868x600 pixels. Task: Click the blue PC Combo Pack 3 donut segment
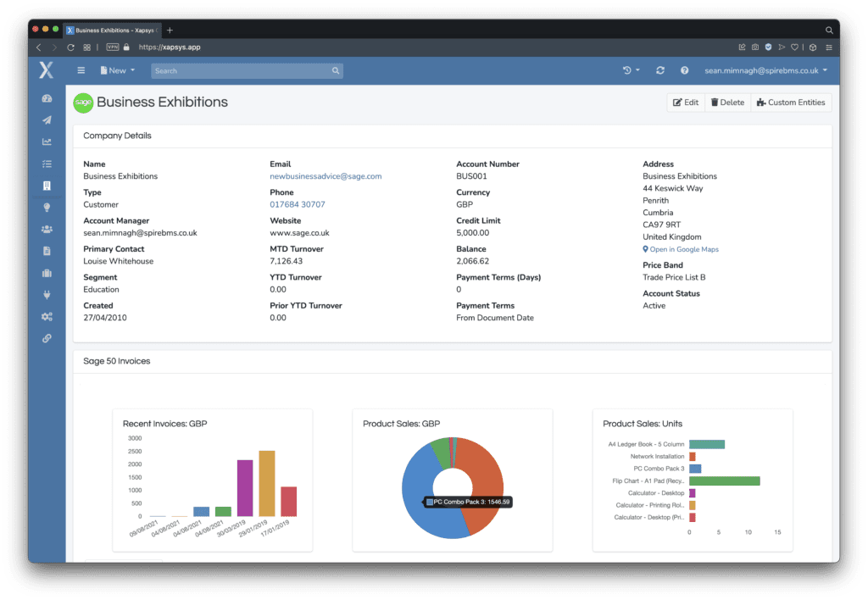tap(420, 476)
